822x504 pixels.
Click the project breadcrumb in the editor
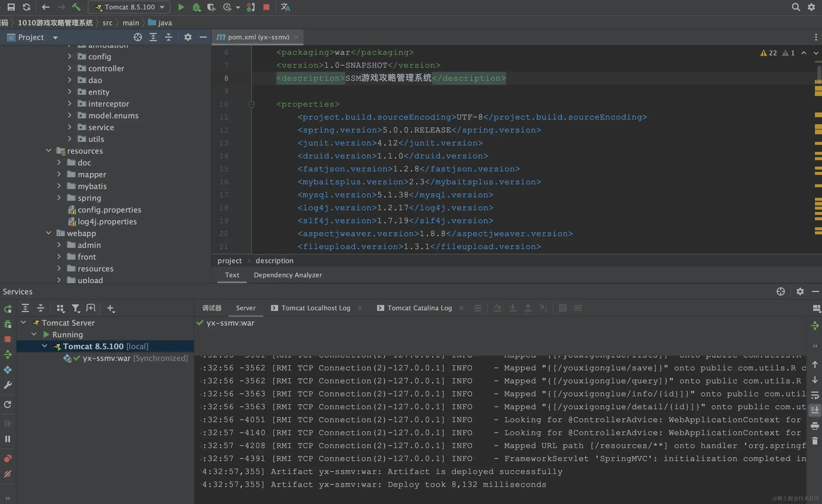point(230,261)
